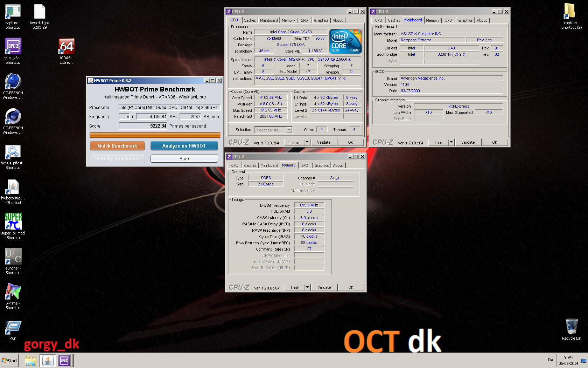Click the HWBOT Prime title bar Java icon

[91, 81]
